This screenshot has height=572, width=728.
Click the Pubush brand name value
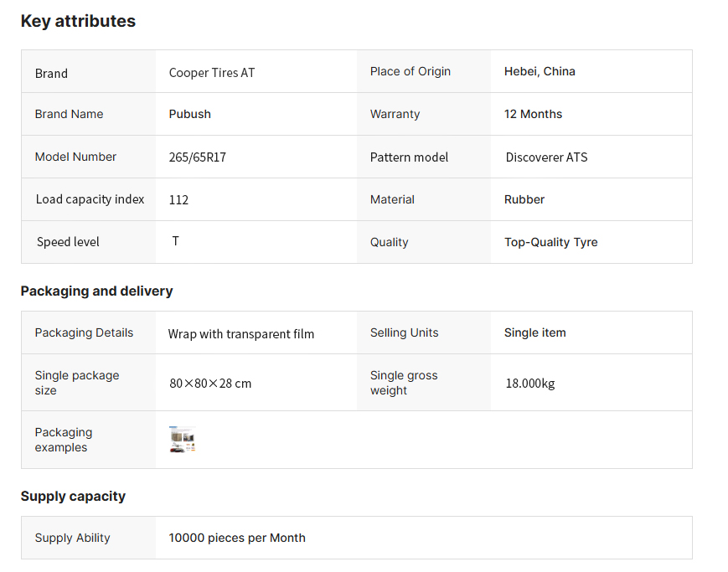tap(190, 114)
